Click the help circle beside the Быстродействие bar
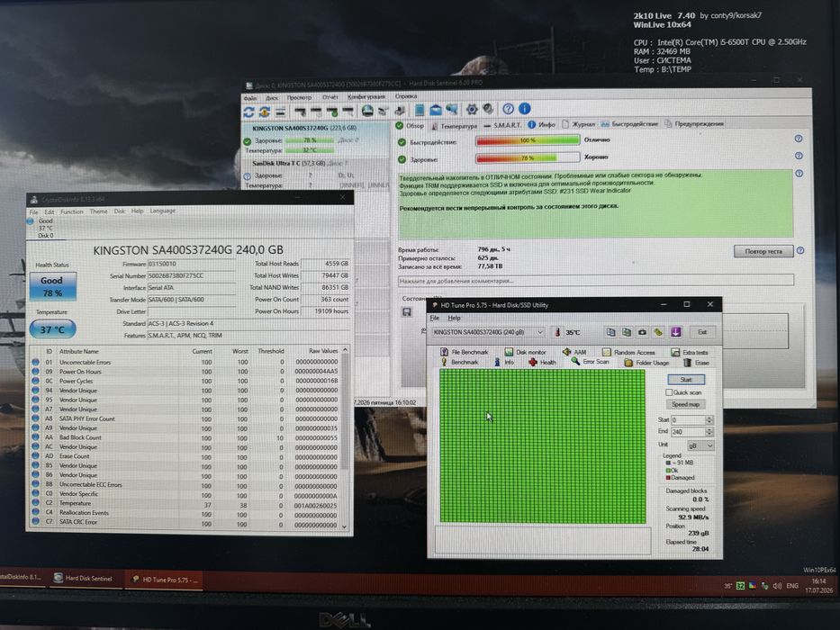 coord(799,139)
